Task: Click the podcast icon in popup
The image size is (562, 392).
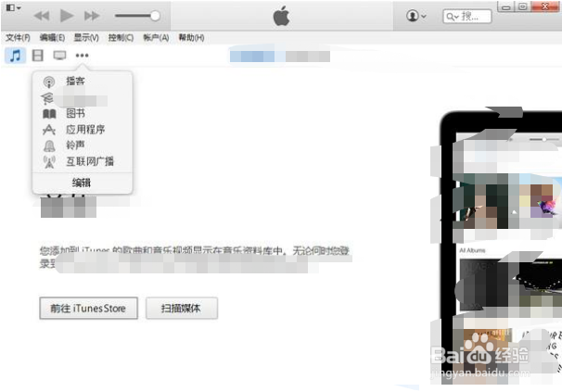Action: click(49, 82)
